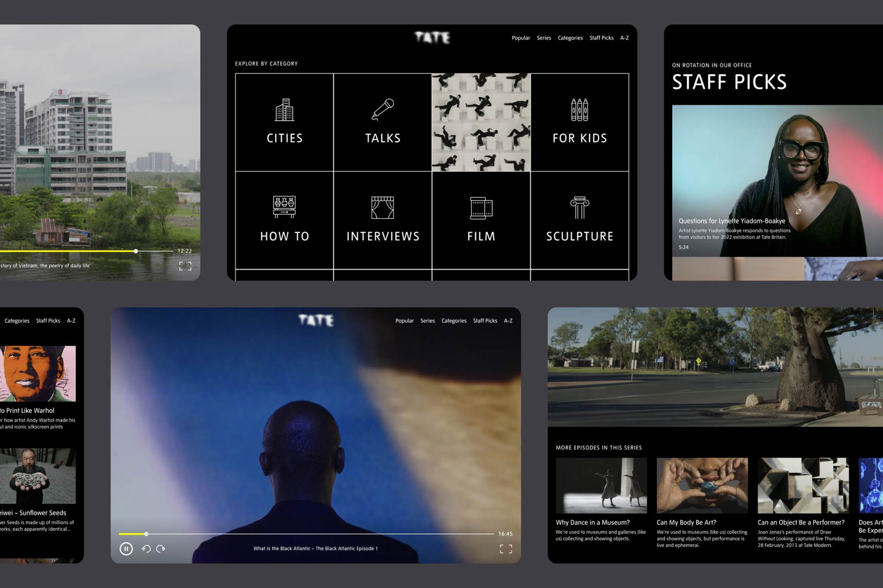Open the For Kids crayons icon
Screen dimensions: 883x588
point(579,110)
